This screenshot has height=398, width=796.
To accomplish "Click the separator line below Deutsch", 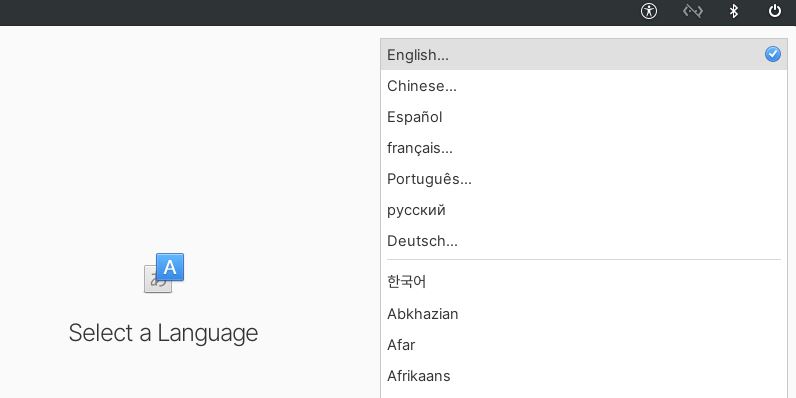I will [584, 259].
